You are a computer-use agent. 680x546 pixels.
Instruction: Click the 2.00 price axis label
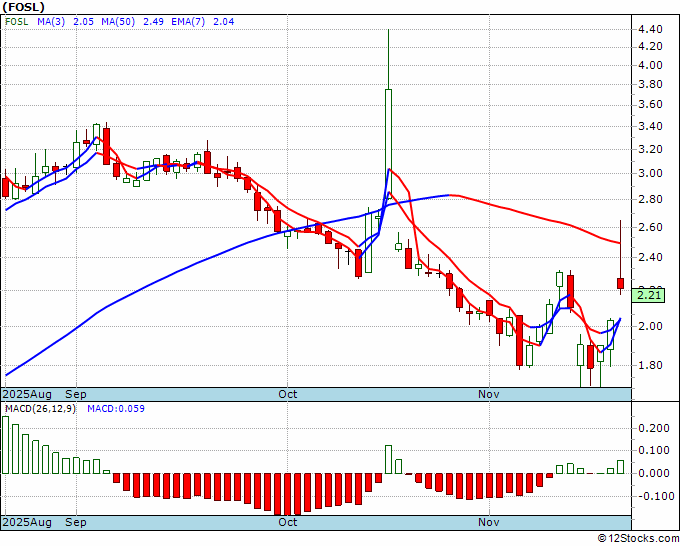click(x=650, y=326)
